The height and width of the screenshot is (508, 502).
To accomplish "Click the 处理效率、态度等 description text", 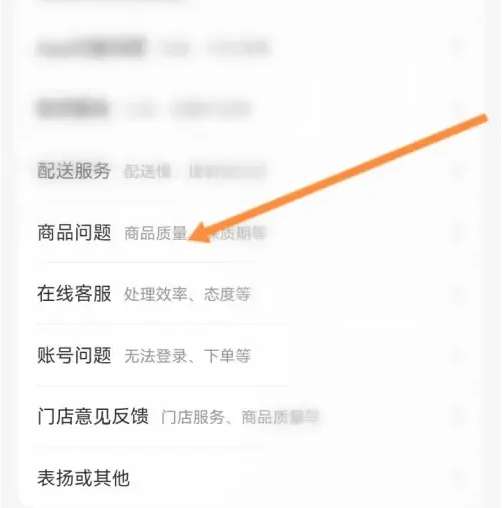I will 187,294.
